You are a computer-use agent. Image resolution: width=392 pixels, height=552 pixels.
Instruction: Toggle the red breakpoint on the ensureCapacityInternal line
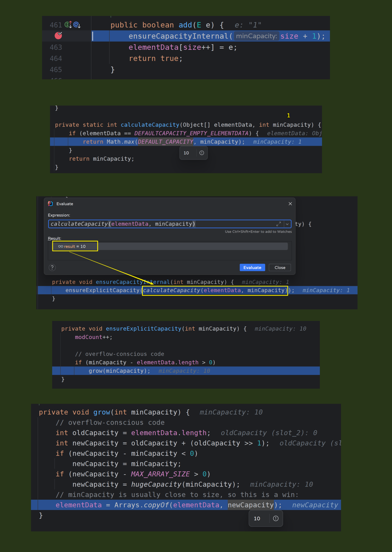[x=58, y=36]
